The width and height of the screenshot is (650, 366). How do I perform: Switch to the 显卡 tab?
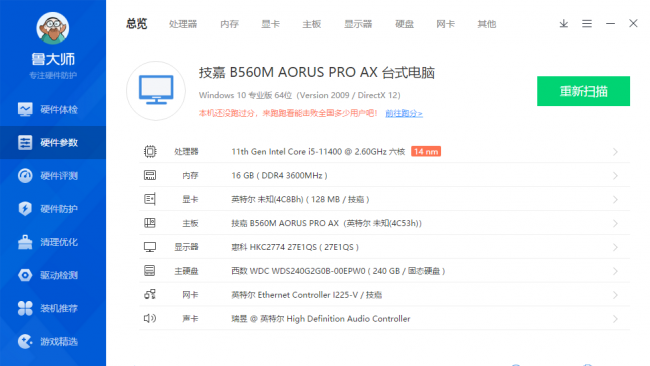point(270,24)
